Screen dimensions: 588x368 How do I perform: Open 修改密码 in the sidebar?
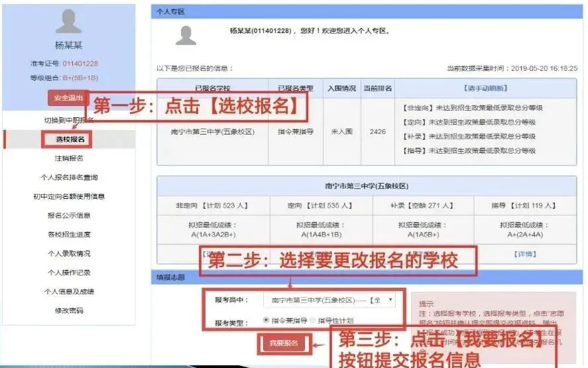[x=69, y=310]
